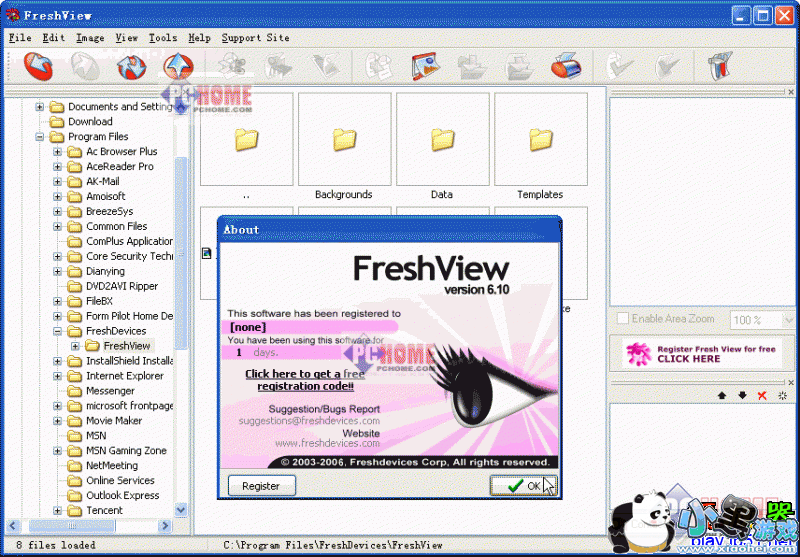800x557 pixels.
Task: Select the MSN Gaming Zone tree item
Action: point(126,451)
